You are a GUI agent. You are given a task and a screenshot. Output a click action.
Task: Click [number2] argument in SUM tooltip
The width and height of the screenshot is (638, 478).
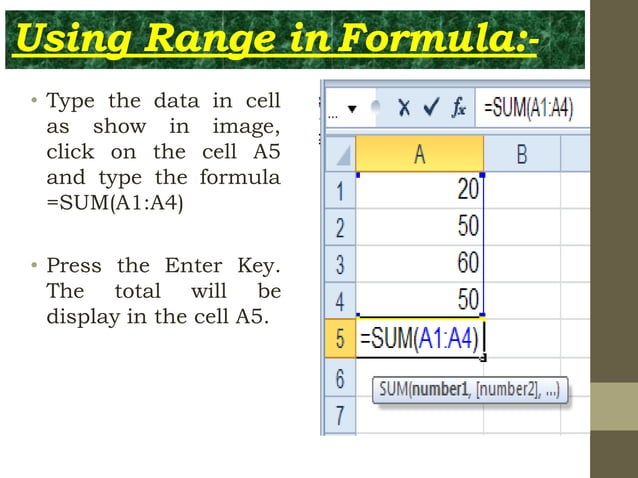coord(507,390)
